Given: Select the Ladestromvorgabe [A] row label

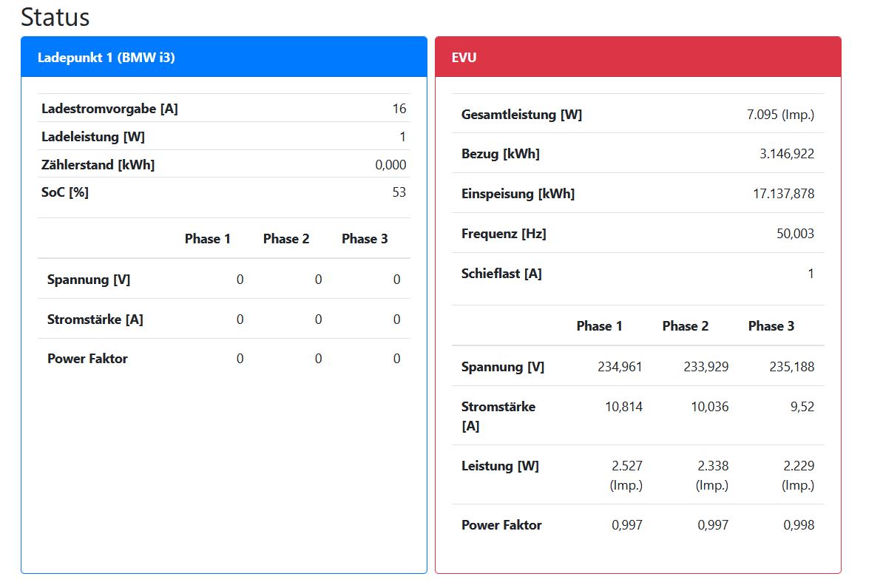Looking at the screenshot, I should (109, 109).
